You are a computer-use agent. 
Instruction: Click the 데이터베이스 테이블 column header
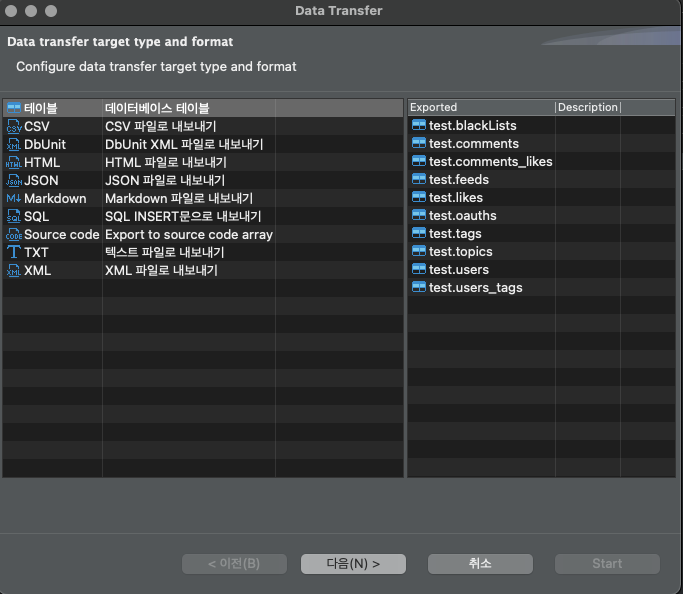point(157,108)
